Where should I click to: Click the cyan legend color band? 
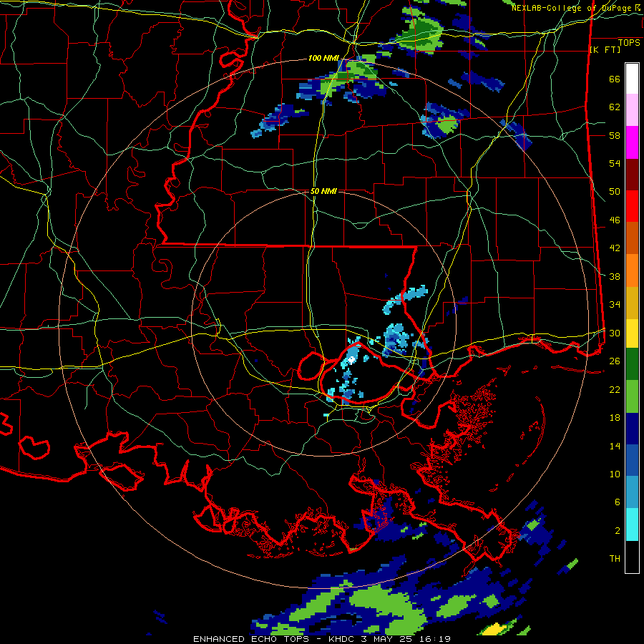632,525
